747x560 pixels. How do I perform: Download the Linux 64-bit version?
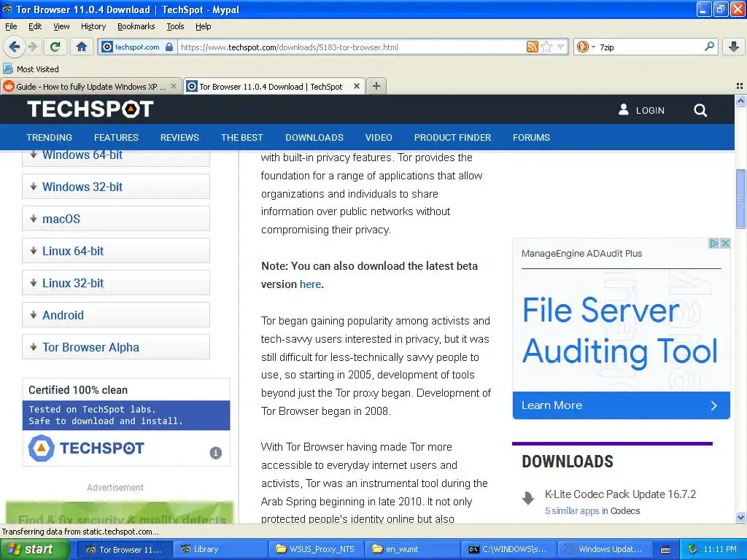tap(116, 251)
